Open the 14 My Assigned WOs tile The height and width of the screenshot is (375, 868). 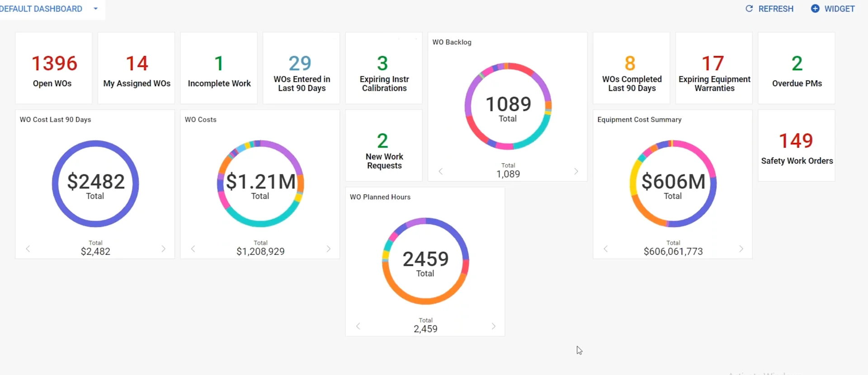pyautogui.click(x=137, y=68)
